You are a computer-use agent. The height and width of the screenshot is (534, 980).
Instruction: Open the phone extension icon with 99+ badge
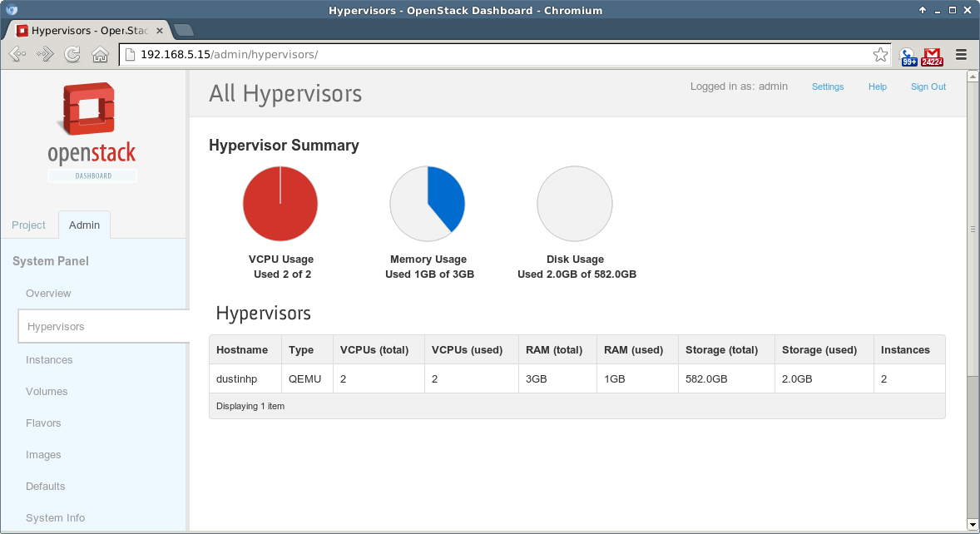[x=908, y=56]
